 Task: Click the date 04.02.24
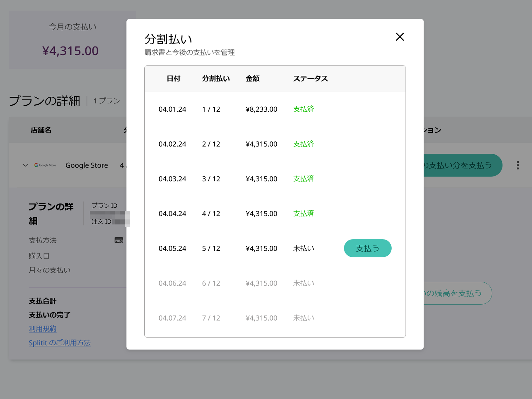(172, 144)
